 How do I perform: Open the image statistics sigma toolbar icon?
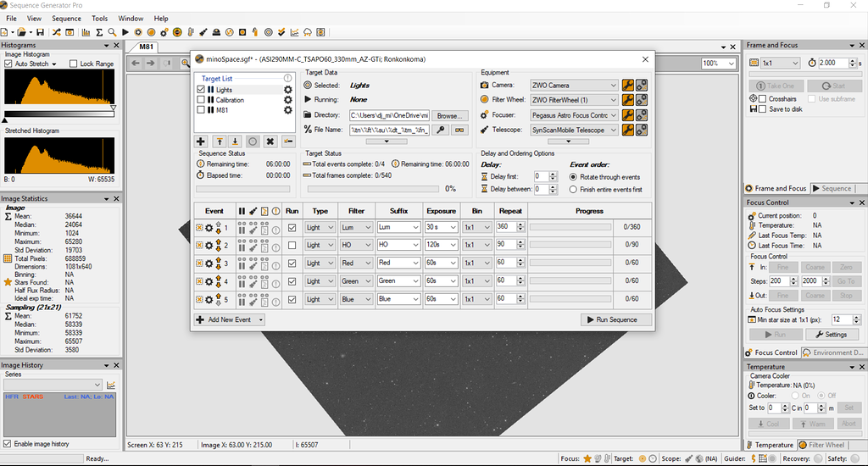pyautogui.click(x=99, y=33)
